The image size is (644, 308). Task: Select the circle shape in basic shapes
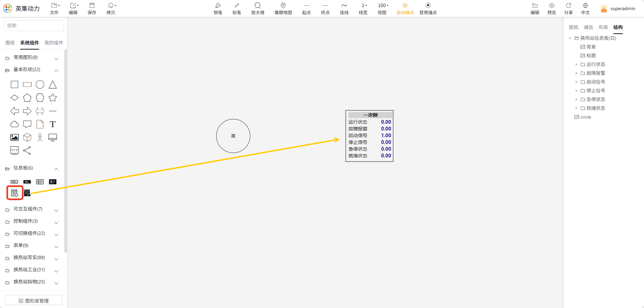[x=40, y=85]
